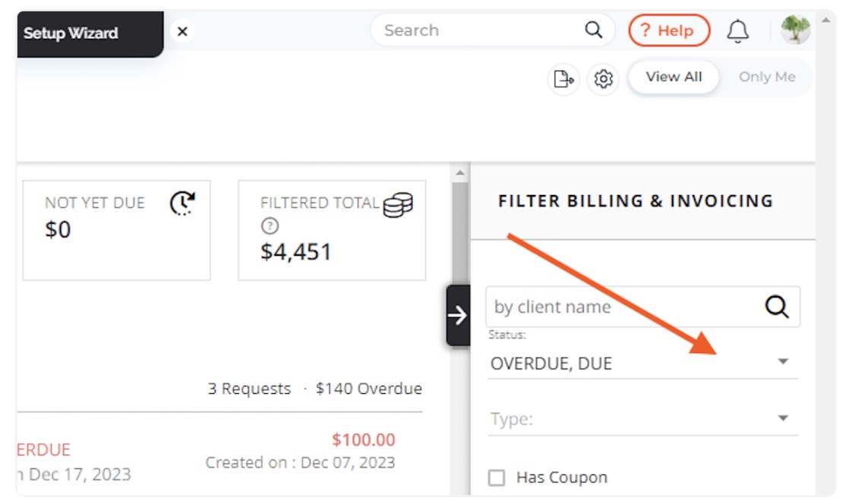Click the '$140 Overdue' summary text
This screenshot has width=846, height=504.
[369, 389]
